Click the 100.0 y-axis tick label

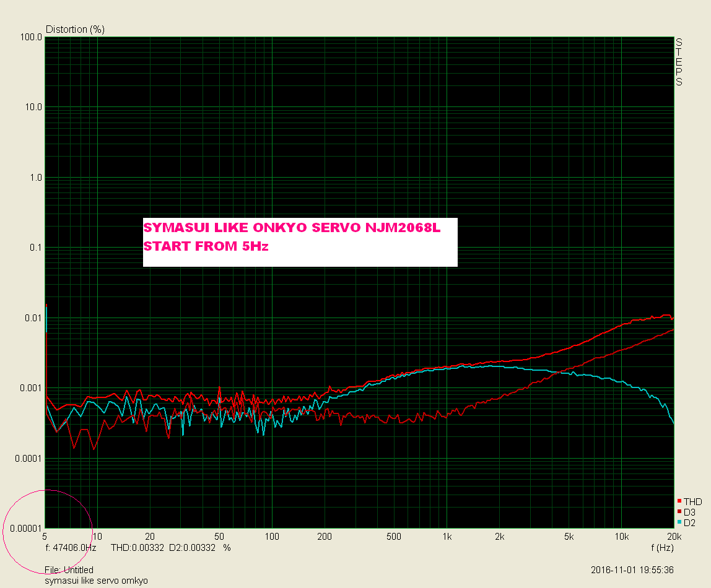click(x=32, y=37)
